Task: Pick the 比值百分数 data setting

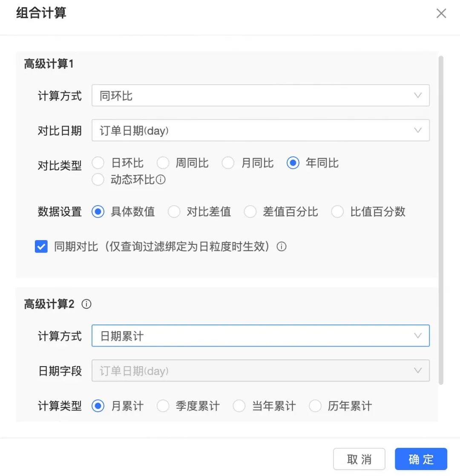Action: [337, 212]
